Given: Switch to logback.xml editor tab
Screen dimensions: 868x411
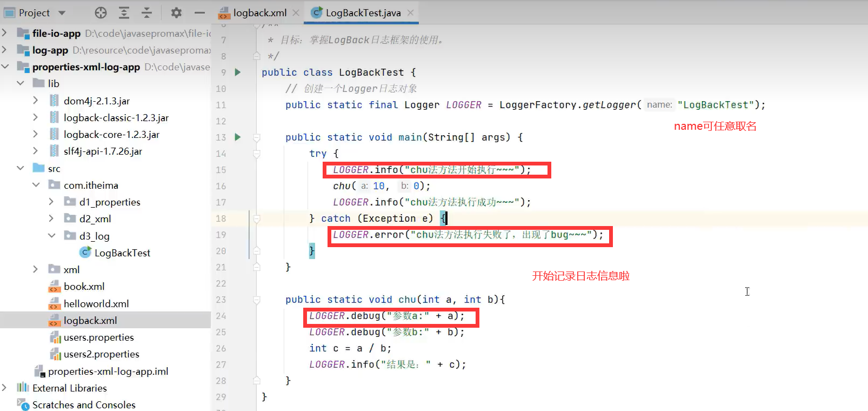Looking at the screenshot, I should point(259,12).
